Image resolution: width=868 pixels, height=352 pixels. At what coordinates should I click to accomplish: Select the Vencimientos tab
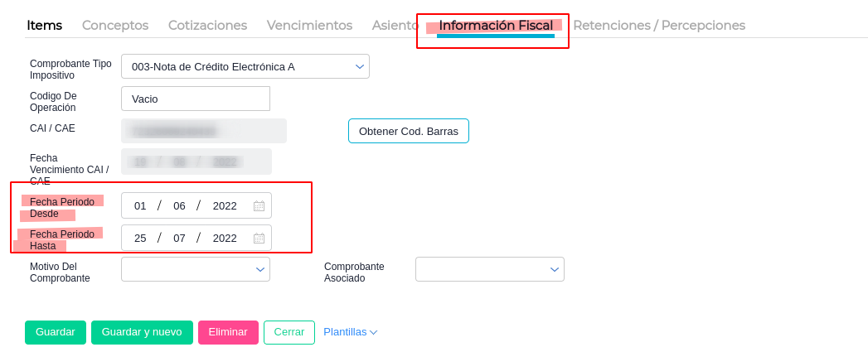click(309, 26)
